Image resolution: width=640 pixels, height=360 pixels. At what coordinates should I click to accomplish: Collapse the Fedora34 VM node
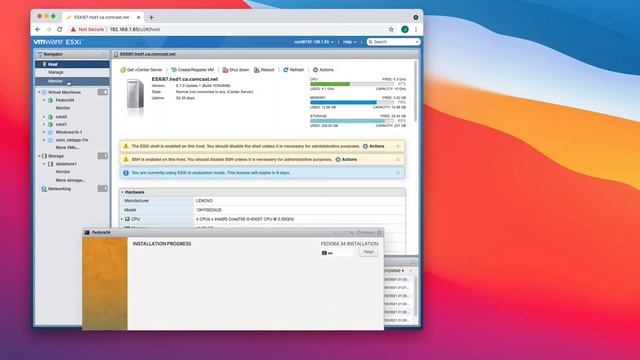pyautogui.click(x=44, y=100)
